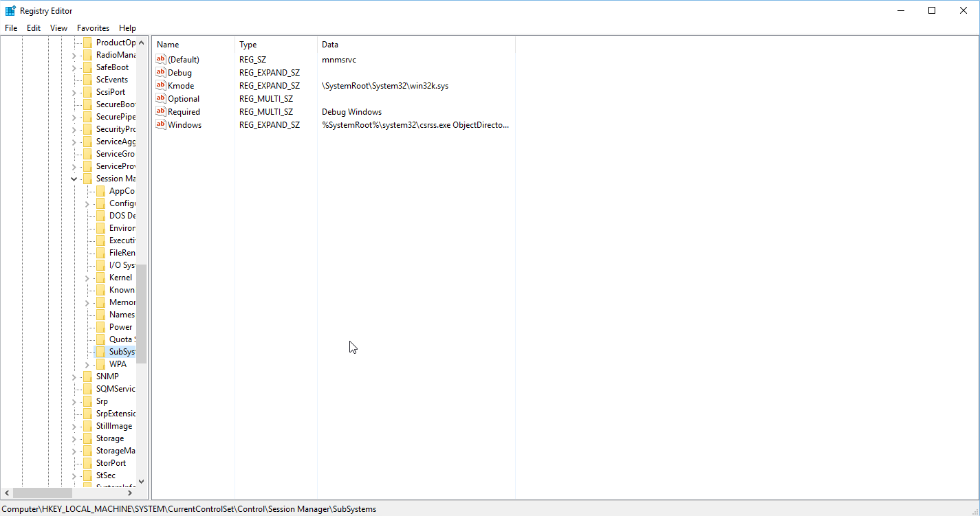Open the Edit menu
This screenshot has height=516, width=980.
tap(34, 28)
